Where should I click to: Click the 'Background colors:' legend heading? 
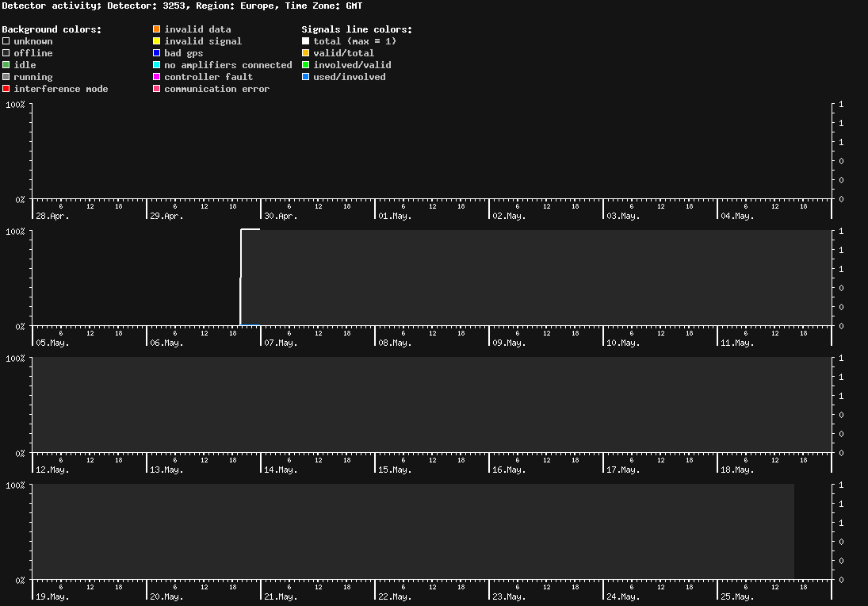click(x=52, y=29)
